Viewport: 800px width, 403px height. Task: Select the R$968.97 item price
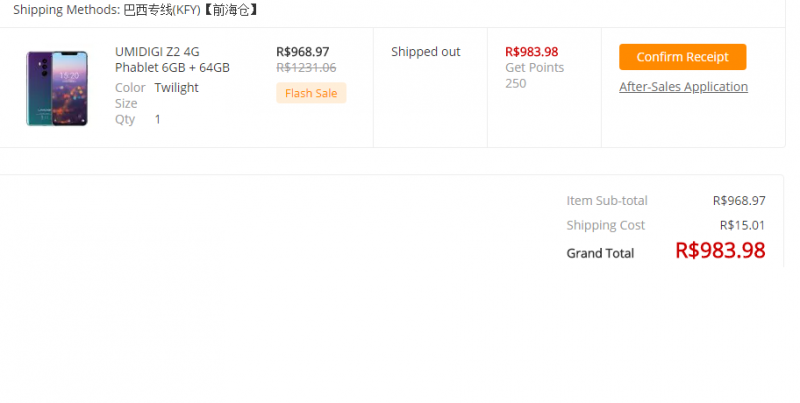click(x=302, y=52)
